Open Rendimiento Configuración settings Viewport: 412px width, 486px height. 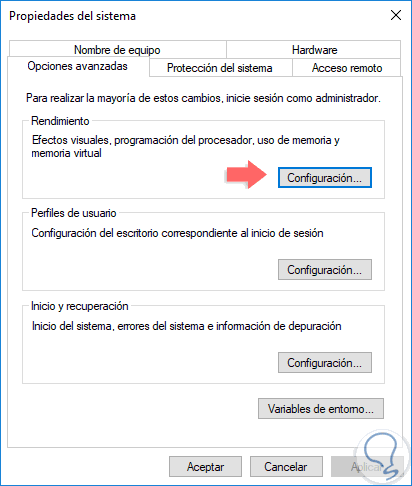tap(325, 178)
